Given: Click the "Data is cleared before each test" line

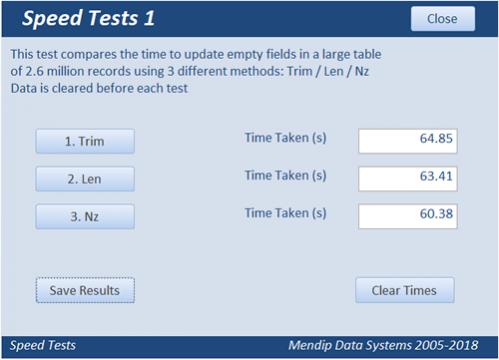Looking at the screenshot, I should tap(99, 88).
